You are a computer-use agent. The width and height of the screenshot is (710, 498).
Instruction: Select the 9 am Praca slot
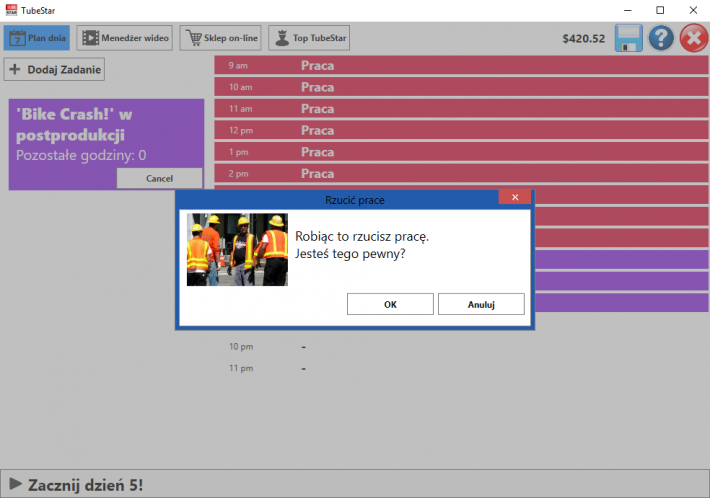(x=461, y=66)
